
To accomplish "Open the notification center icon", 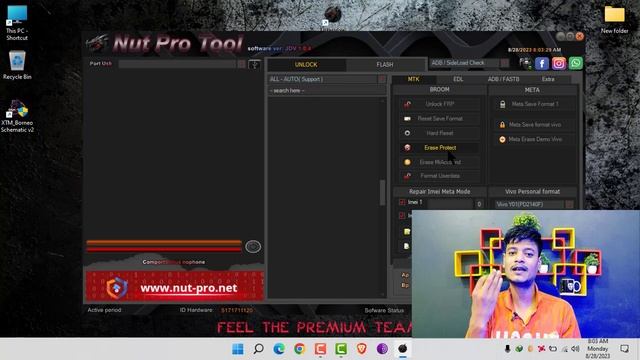I will [x=624, y=349].
